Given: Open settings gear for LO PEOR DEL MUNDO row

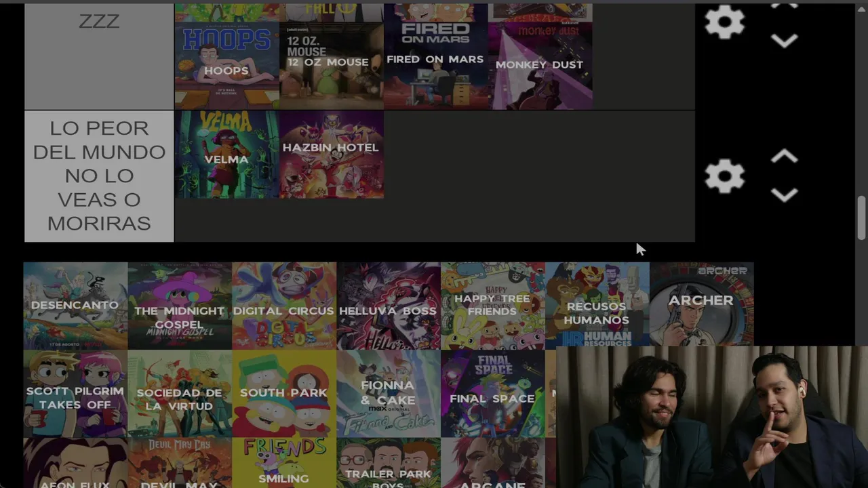Looking at the screenshot, I should (724, 176).
